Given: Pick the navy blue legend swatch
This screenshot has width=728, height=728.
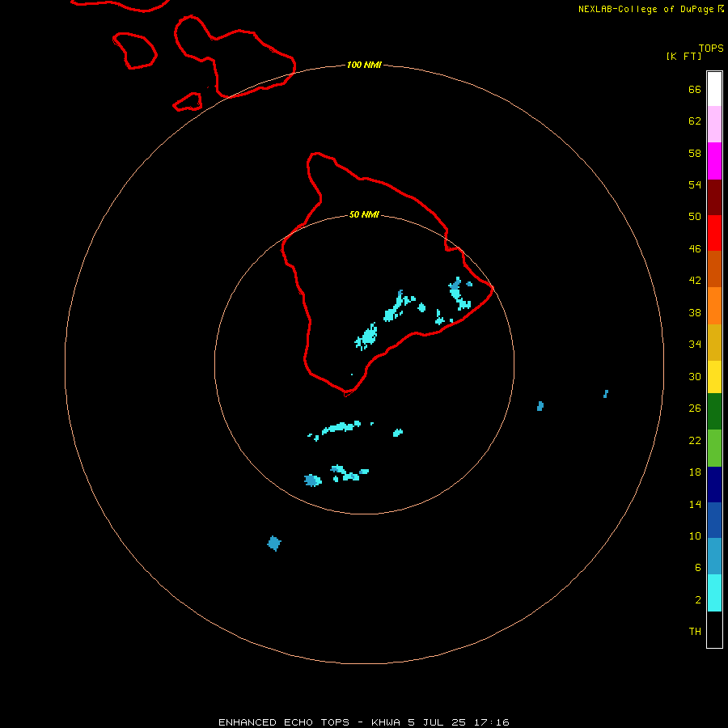Looking at the screenshot, I should tap(714, 485).
